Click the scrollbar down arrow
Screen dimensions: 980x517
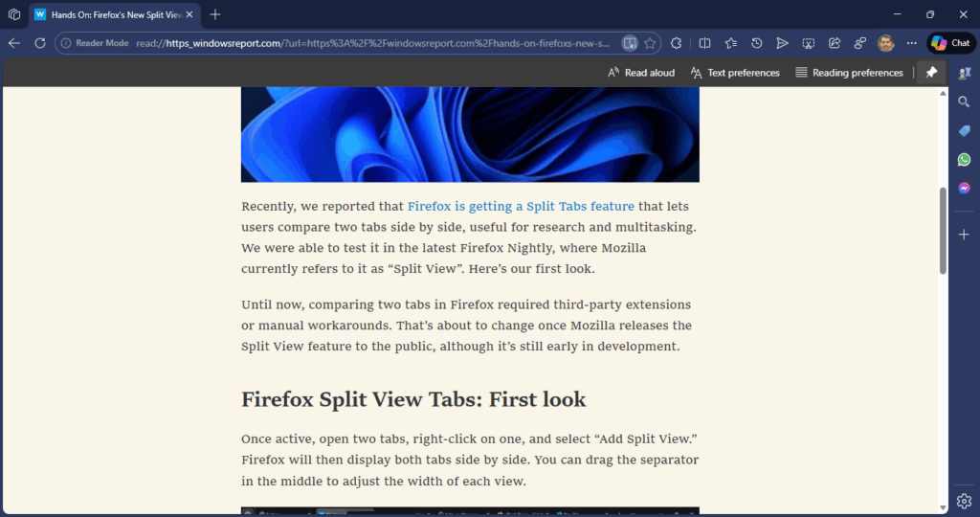click(x=943, y=507)
